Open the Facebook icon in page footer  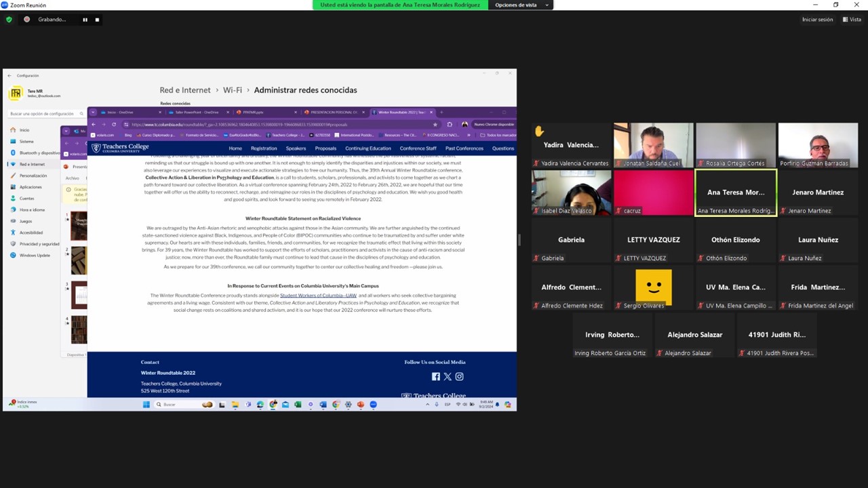435,377
